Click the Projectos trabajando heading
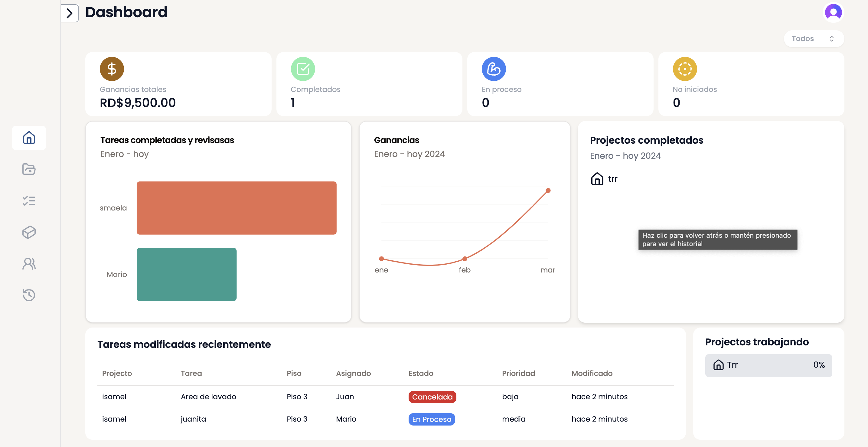The image size is (868, 447). 757,342
